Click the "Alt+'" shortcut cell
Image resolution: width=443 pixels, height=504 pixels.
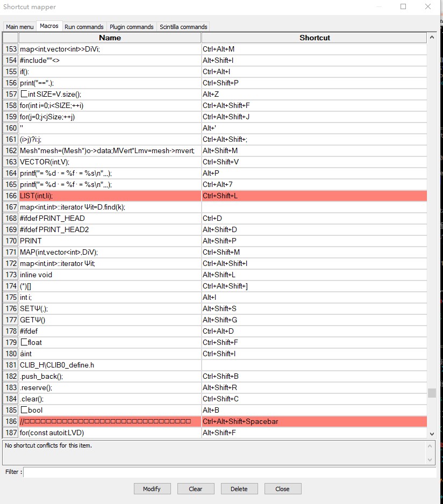point(315,128)
